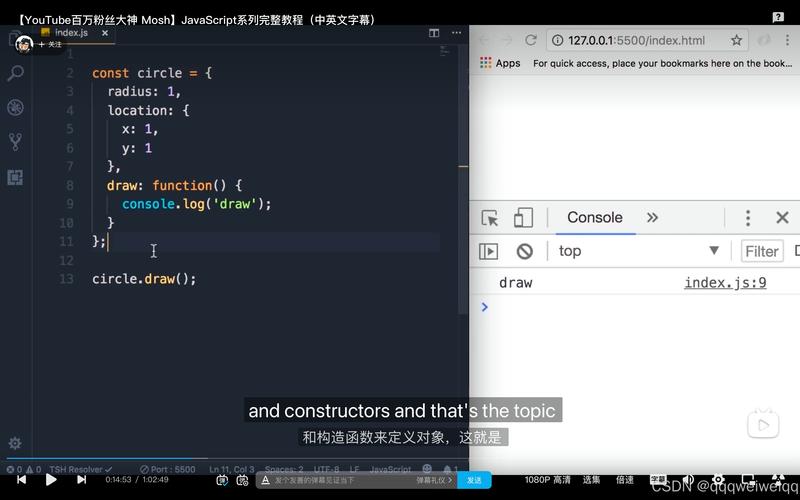Click the VS Code Search sidebar icon

(x=15, y=73)
